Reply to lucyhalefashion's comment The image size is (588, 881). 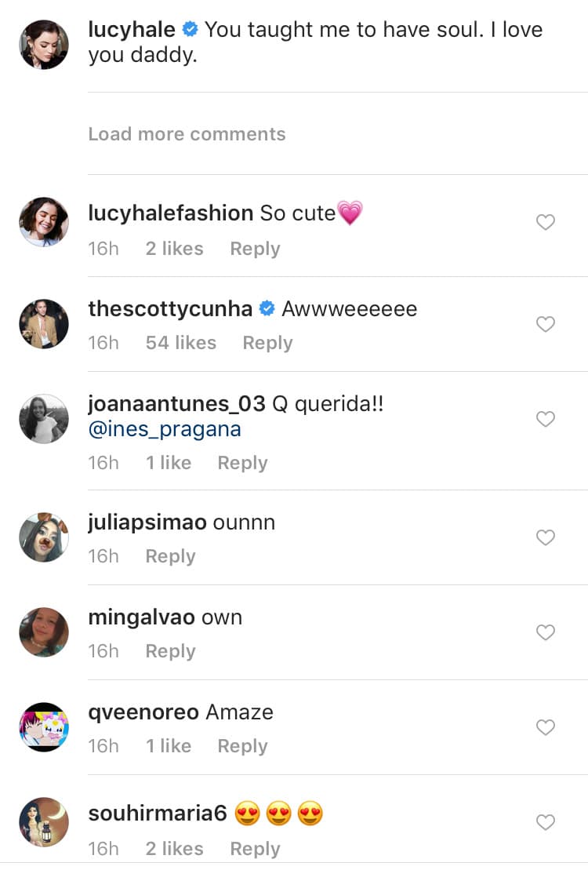point(255,249)
